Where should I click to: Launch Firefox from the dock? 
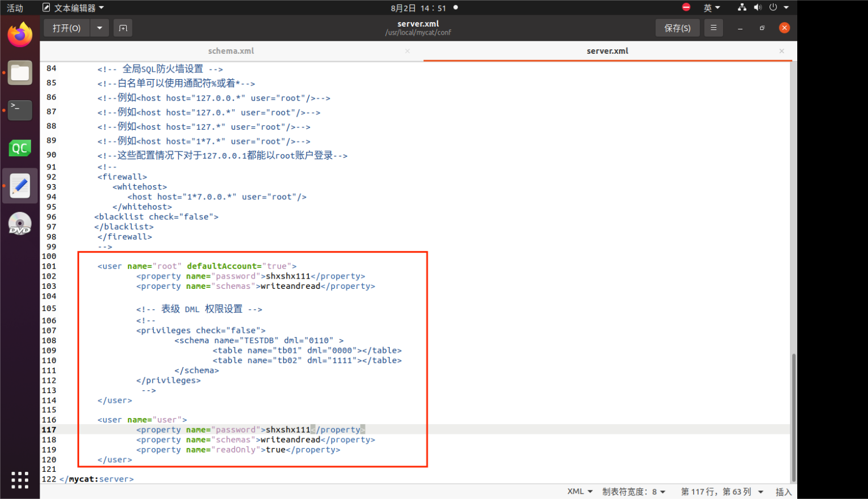pos(20,35)
